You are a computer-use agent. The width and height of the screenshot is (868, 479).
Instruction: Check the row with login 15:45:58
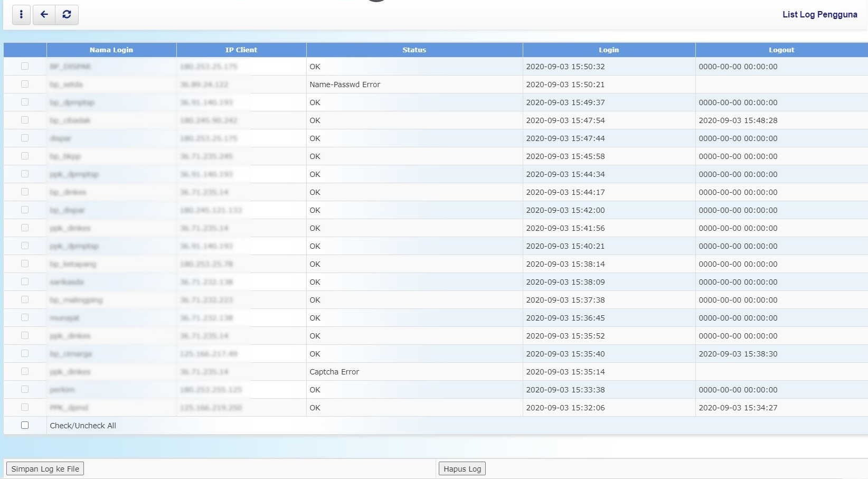tap(25, 156)
